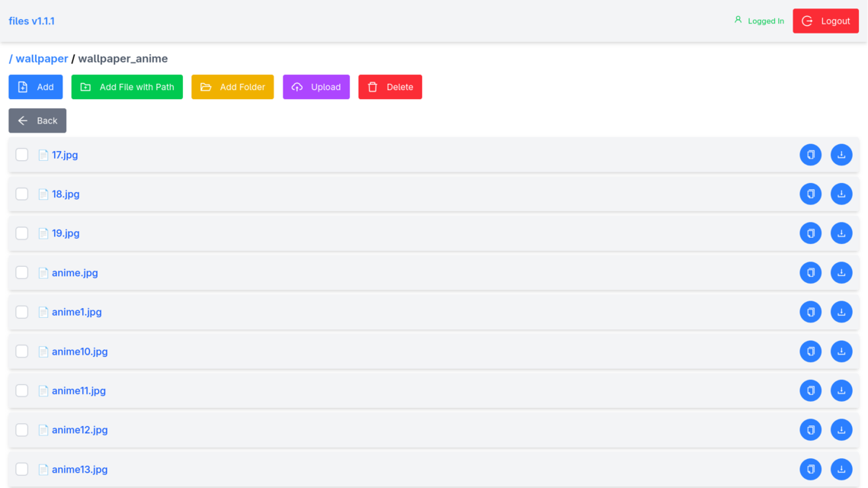Viewport: 868px width, 488px height.
Task: Click the copy icon beside 17.jpg
Action: (810, 154)
